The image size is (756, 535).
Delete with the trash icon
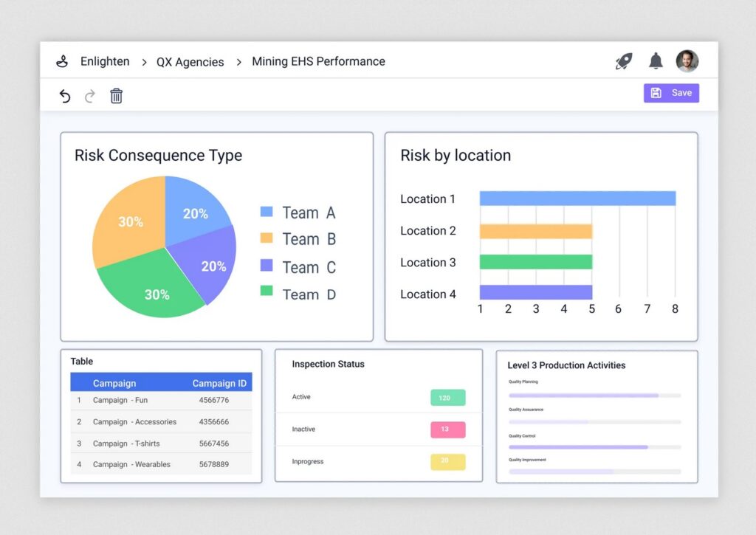click(x=116, y=96)
